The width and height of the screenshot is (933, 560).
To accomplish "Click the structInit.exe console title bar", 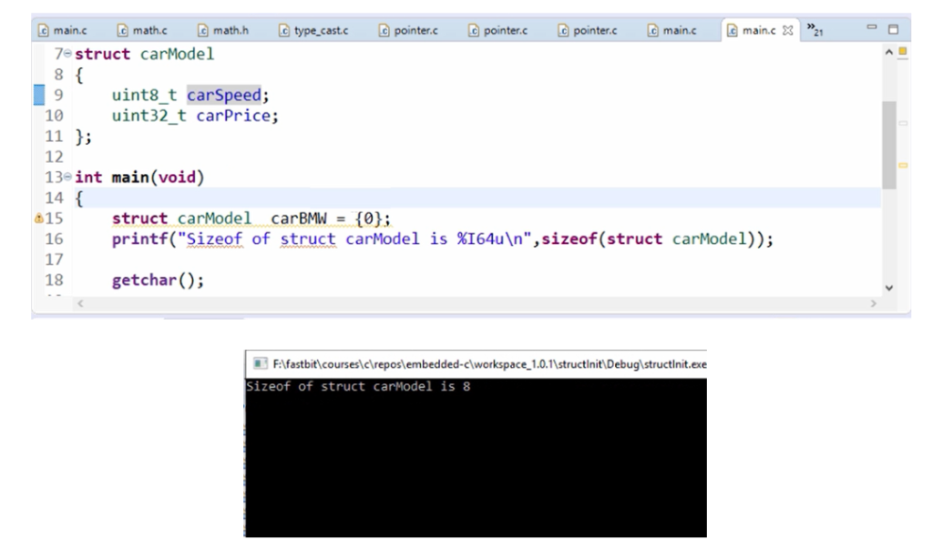I will coord(476,364).
